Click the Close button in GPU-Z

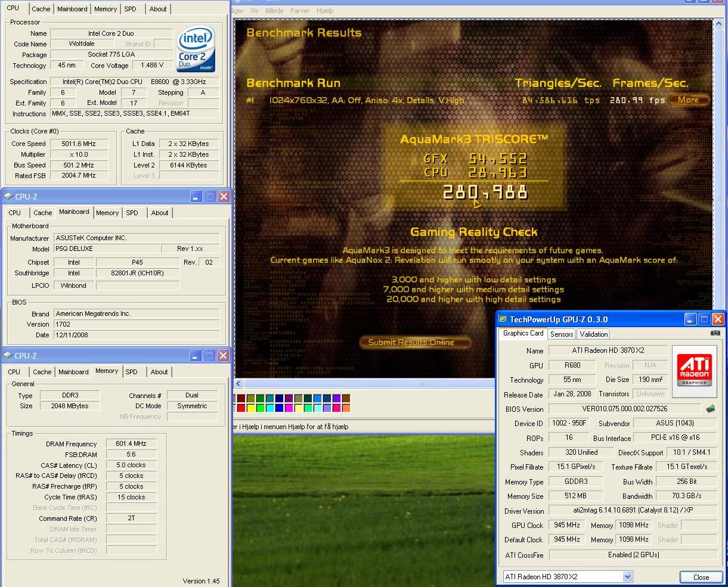click(x=701, y=577)
